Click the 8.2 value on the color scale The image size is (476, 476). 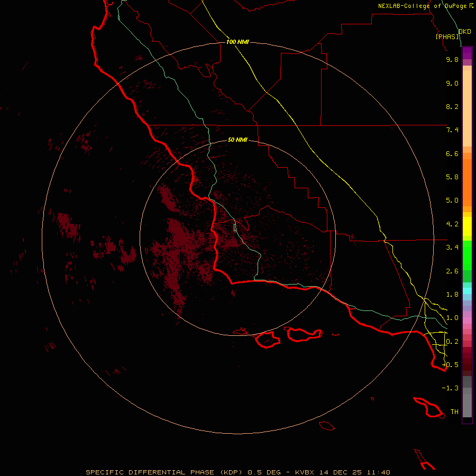click(x=452, y=106)
